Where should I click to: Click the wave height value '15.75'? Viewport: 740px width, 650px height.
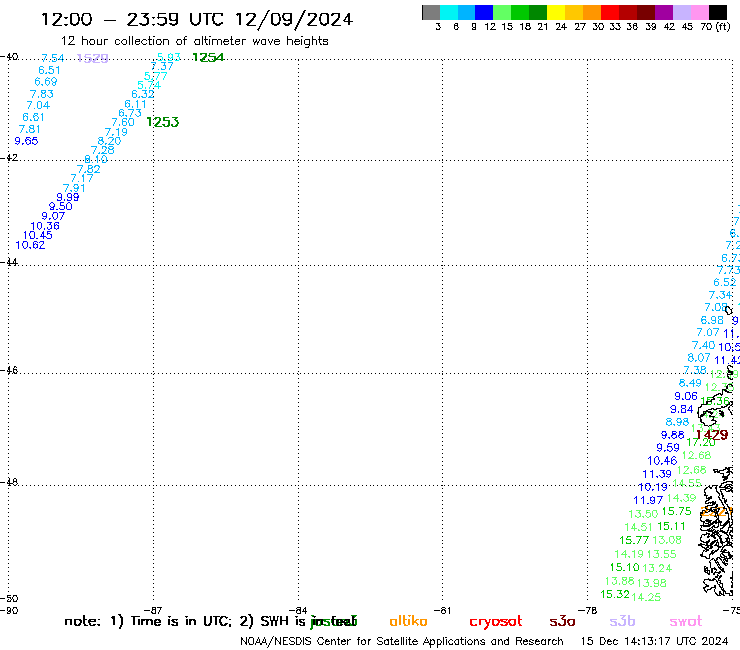point(676,511)
